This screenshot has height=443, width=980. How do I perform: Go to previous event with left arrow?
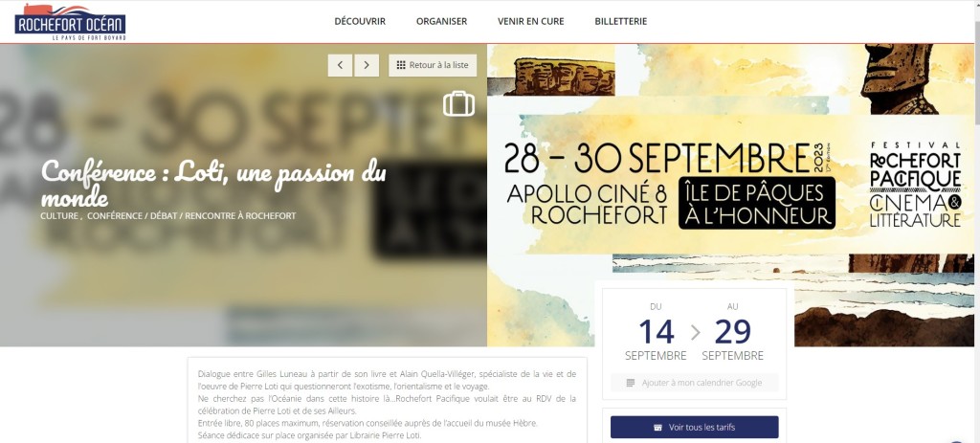(x=340, y=65)
